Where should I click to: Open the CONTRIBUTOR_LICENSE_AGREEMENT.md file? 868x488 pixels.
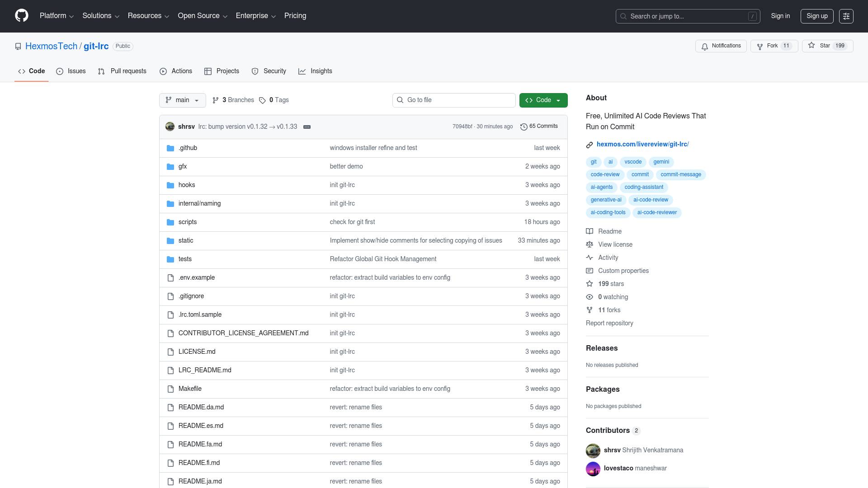[243, 333]
